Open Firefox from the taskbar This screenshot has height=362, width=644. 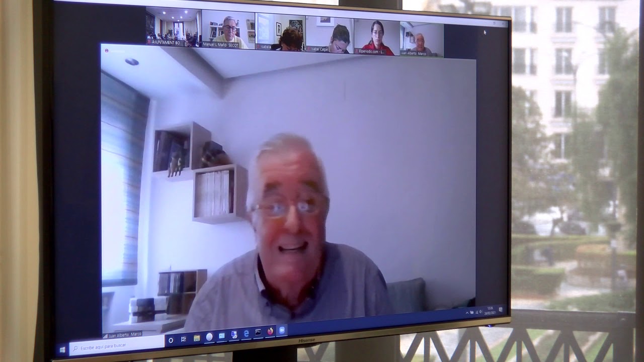pyautogui.click(x=270, y=331)
